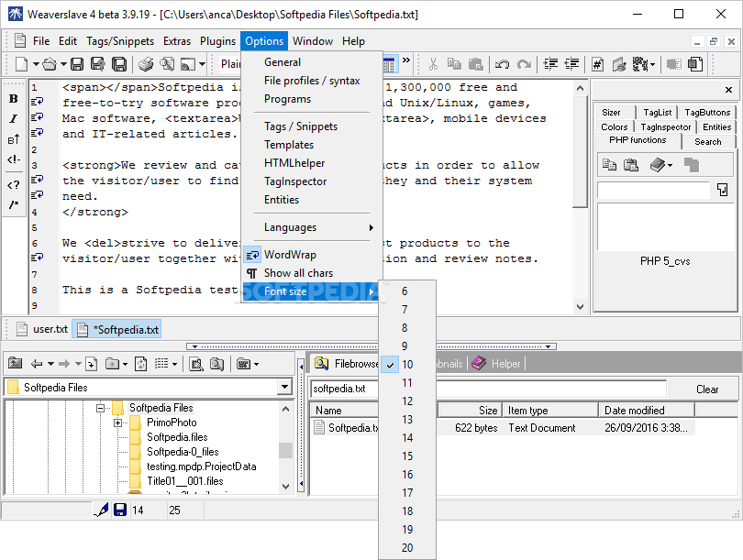Select font size 6

pos(407,291)
